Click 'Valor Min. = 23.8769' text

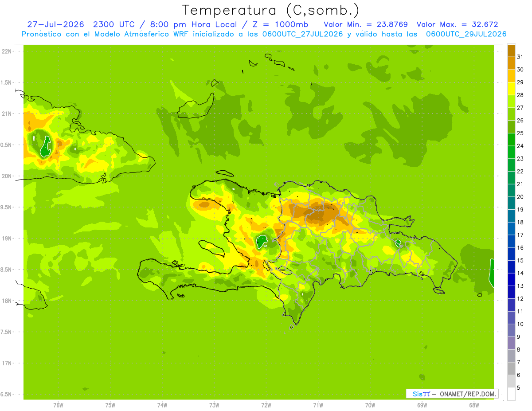366,24
